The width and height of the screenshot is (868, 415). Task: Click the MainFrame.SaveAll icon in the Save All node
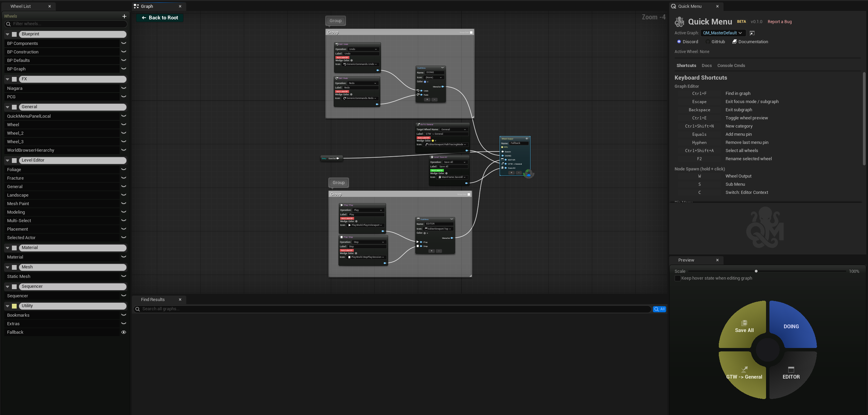pos(439,177)
